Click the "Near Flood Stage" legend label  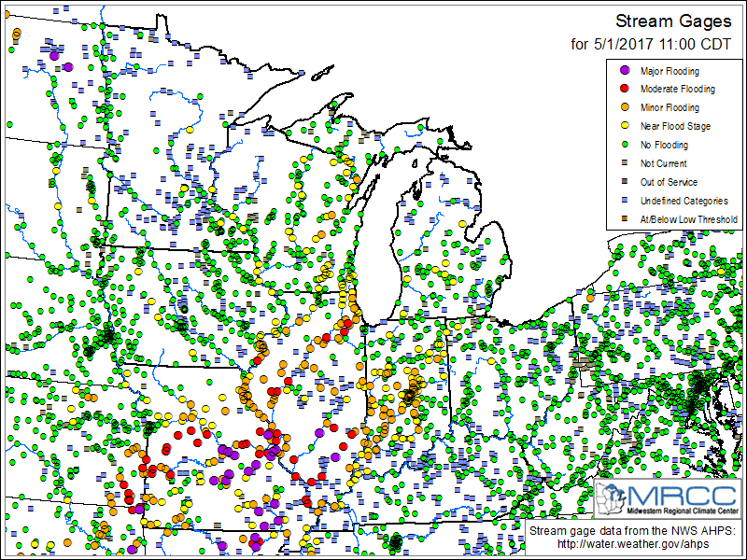pos(675,126)
